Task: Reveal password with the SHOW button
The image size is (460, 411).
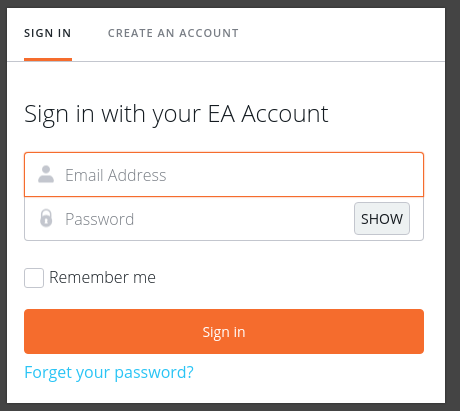Action: click(382, 219)
